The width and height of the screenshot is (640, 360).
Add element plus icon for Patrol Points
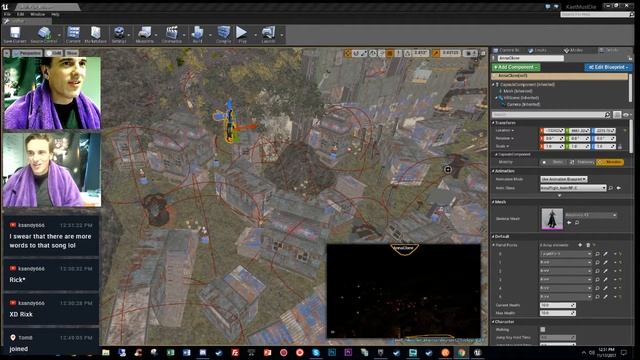[580, 245]
